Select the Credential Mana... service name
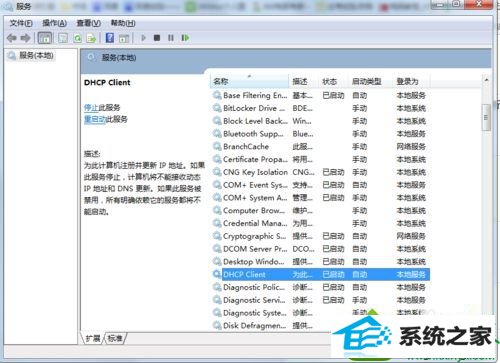This screenshot has width=500, height=363. coord(255,223)
